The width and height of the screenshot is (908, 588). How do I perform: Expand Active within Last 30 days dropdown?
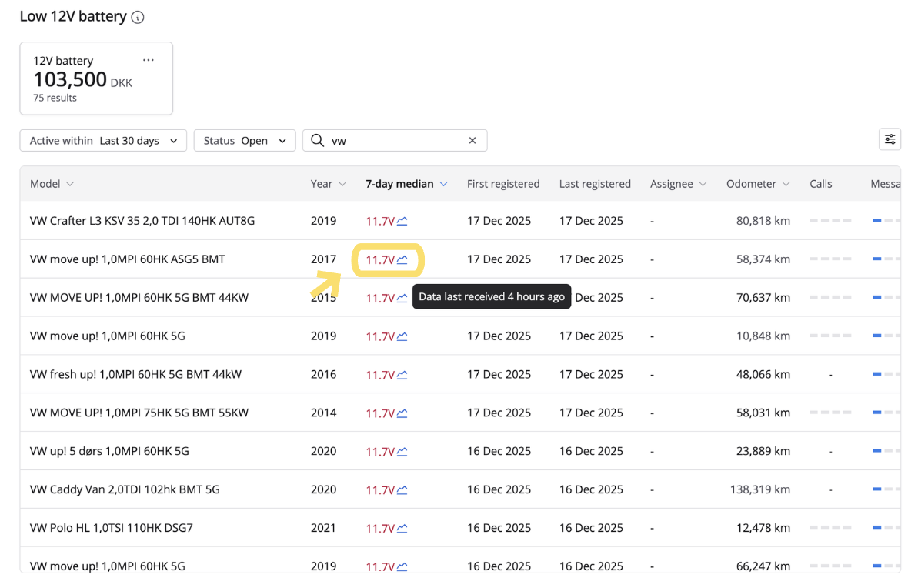[x=103, y=141]
